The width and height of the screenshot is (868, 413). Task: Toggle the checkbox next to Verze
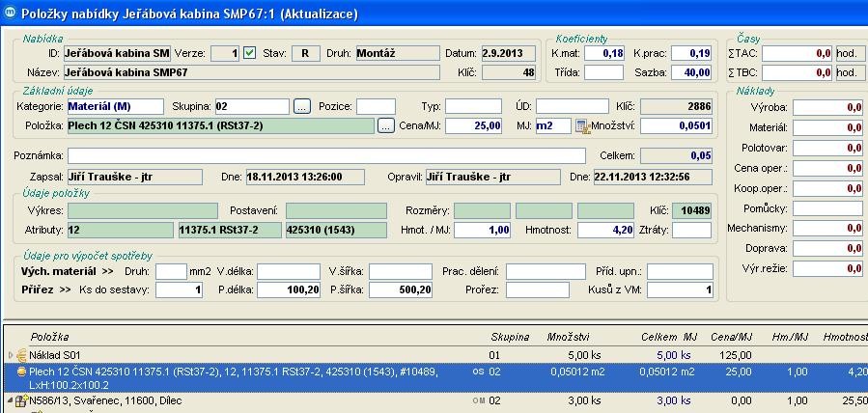click(250, 53)
